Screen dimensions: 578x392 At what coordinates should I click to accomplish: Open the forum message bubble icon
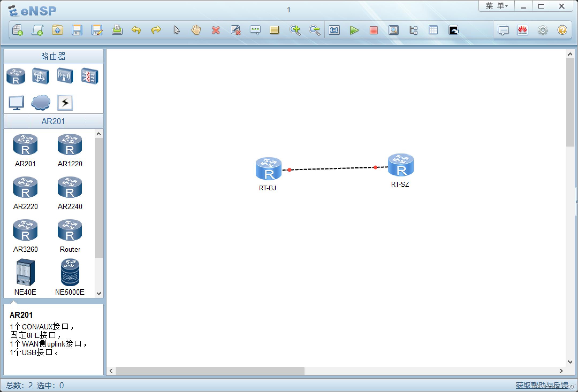click(x=503, y=30)
